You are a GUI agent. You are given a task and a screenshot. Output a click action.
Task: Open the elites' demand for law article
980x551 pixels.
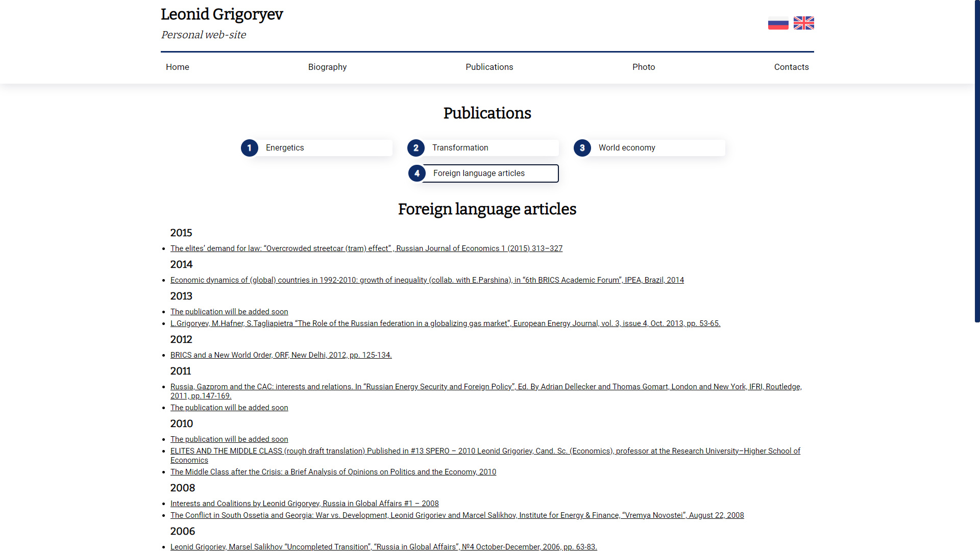coord(366,248)
